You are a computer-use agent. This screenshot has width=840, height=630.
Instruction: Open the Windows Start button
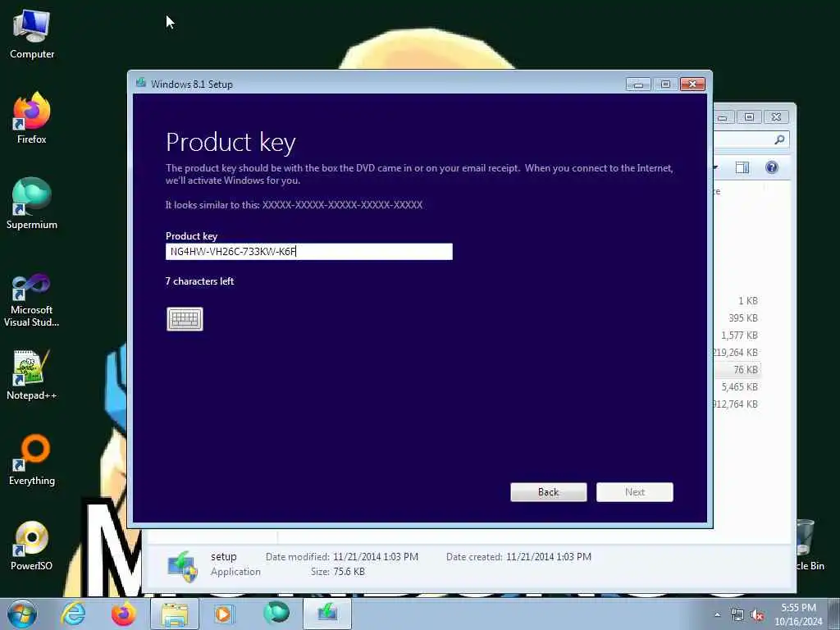coord(22,614)
